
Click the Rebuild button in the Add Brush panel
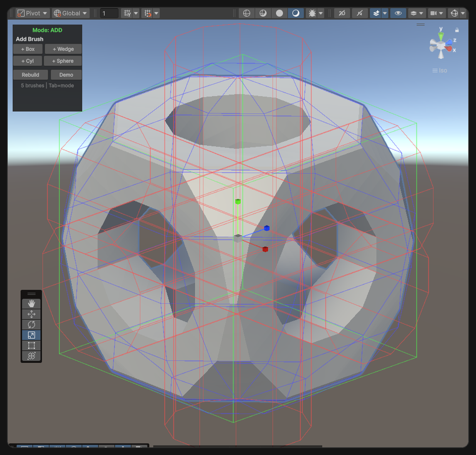click(x=30, y=74)
